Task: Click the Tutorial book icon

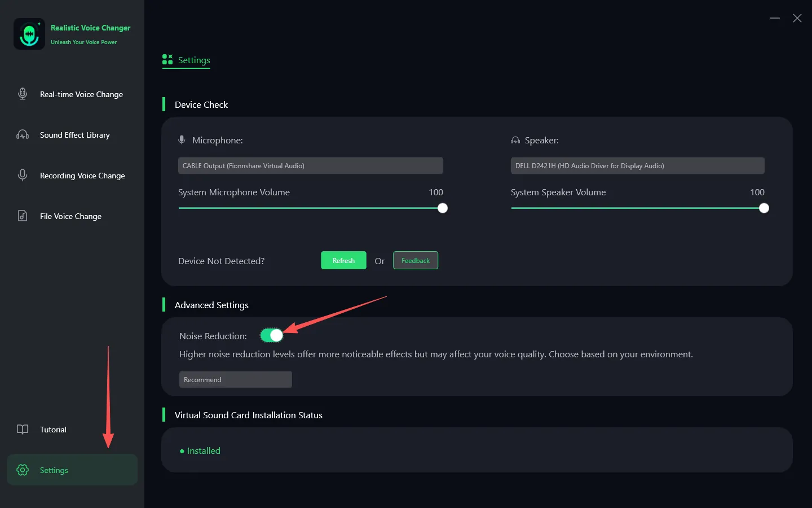Action: tap(23, 430)
